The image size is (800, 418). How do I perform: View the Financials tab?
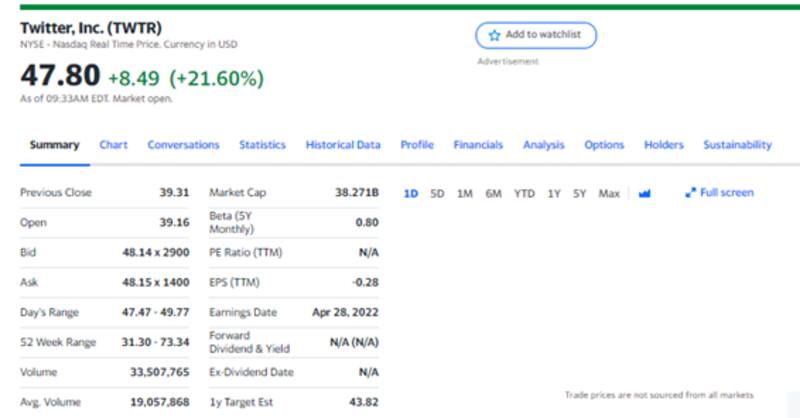pos(478,145)
